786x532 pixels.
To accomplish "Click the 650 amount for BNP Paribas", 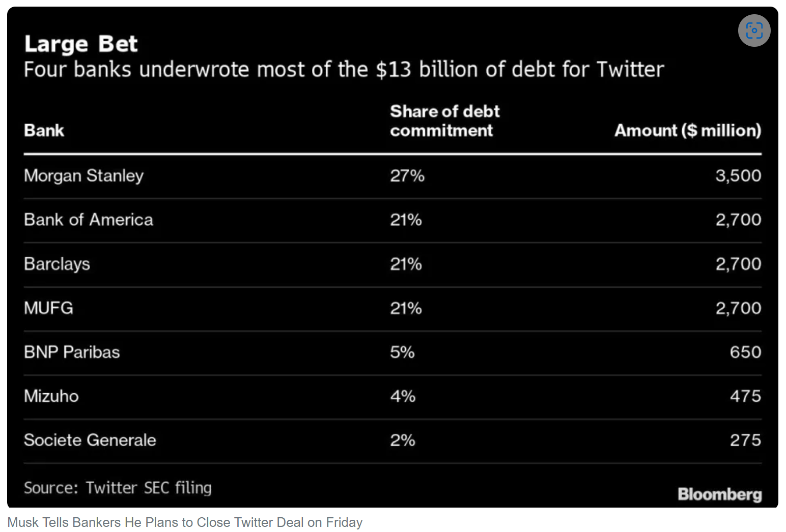I will point(746,352).
